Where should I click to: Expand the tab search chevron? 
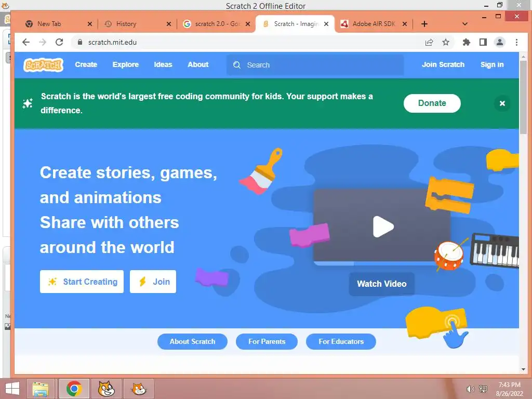pos(465,24)
